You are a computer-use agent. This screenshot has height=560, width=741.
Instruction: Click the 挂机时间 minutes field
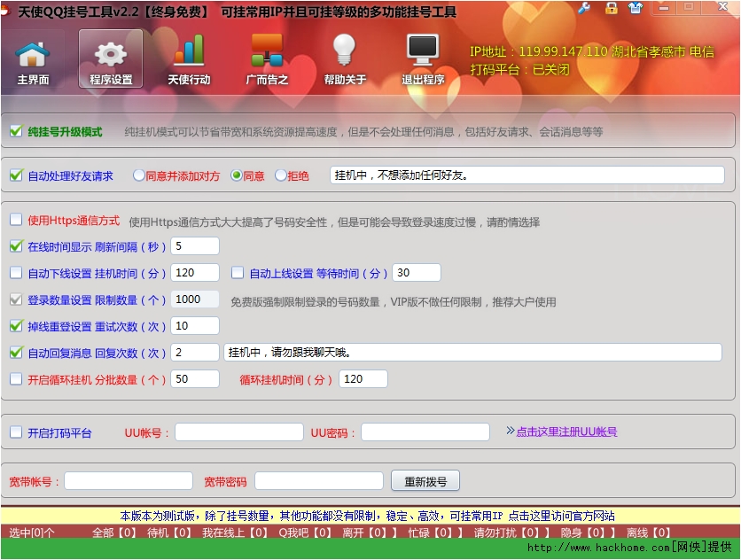click(x=195, y=273)
